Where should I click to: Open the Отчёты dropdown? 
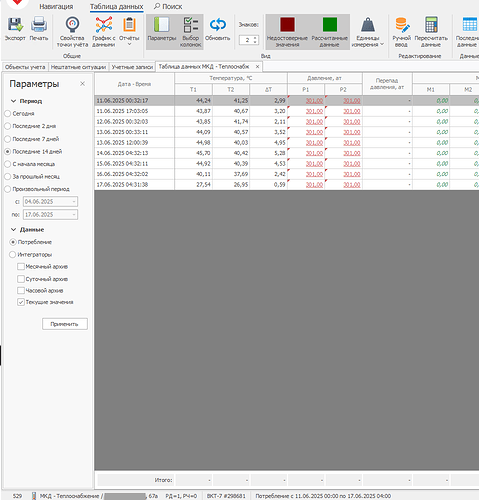pyautogui.click(x=129, y=32)
